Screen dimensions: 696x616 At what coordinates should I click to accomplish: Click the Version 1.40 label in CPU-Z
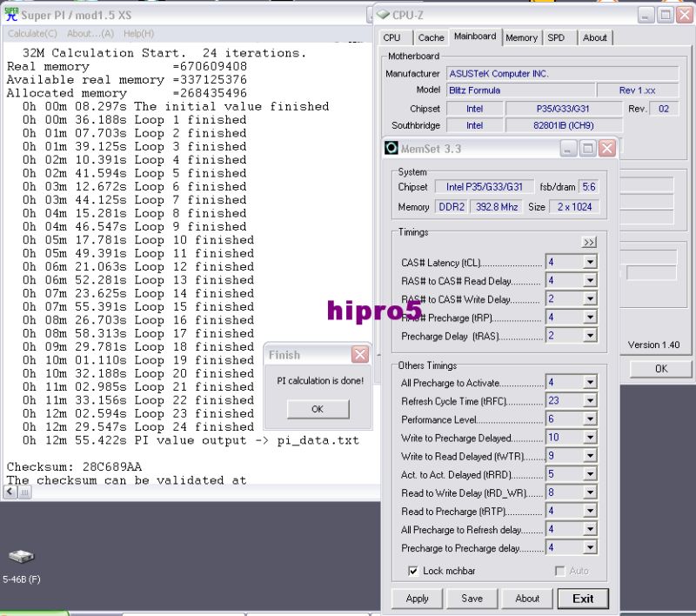tap(653, 345)
